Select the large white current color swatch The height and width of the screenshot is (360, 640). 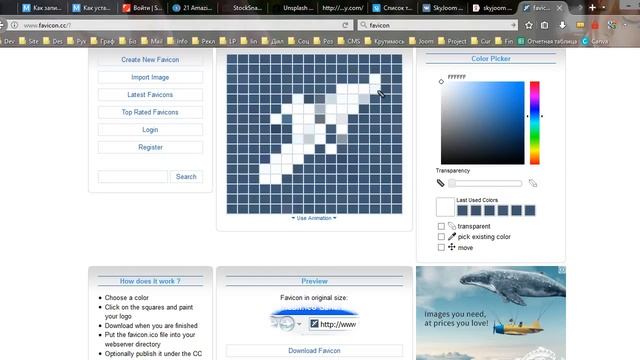(445, 207)
